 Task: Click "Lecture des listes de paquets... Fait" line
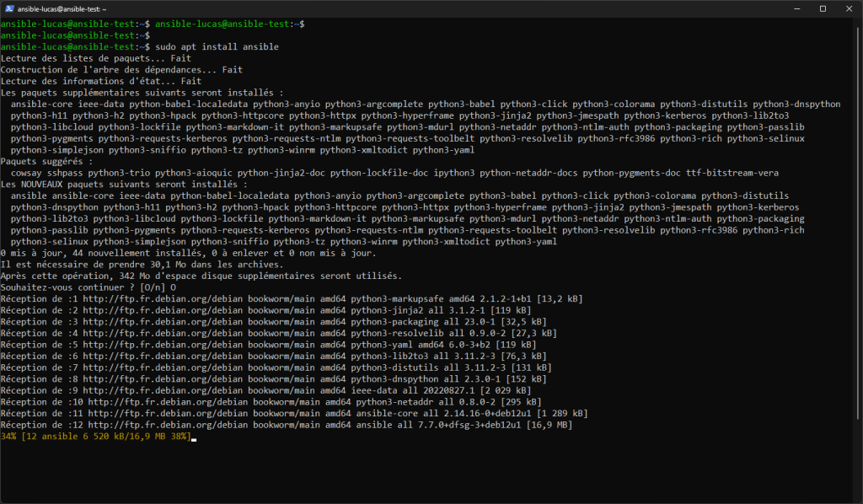95,58
